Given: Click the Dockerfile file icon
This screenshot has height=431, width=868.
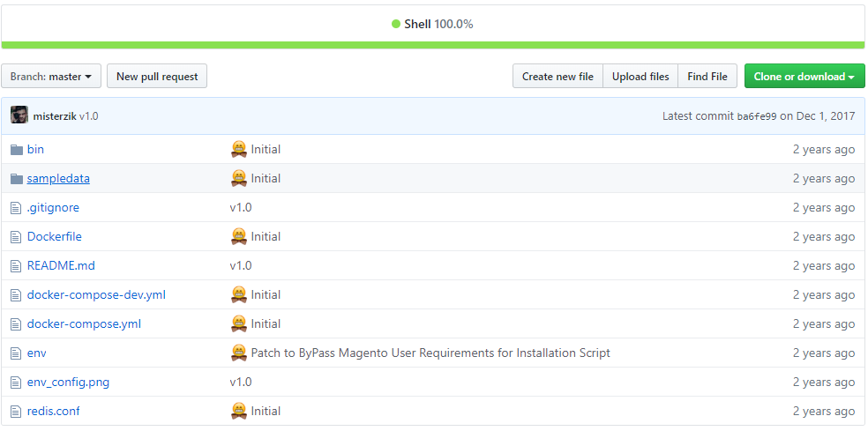Looking at the screenshot, I should tap(16, 237).
